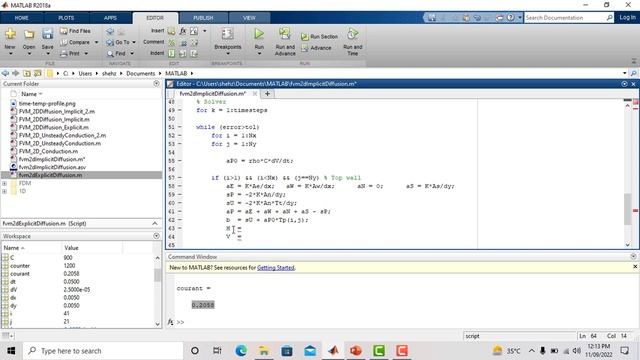Image resolution: width=640 pixels, height=360 pixels.
Task: Expand the Run dropdown arrow
Action: click(259, 53)
